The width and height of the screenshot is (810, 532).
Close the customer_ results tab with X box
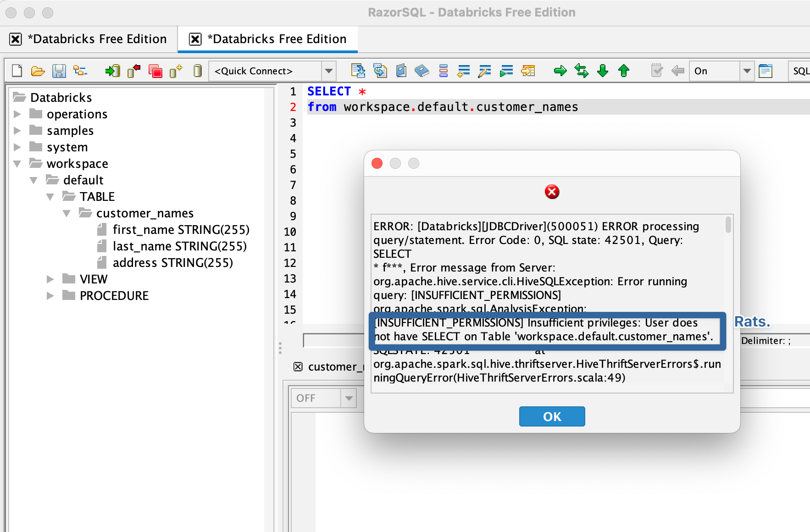(x=298, y=366)
